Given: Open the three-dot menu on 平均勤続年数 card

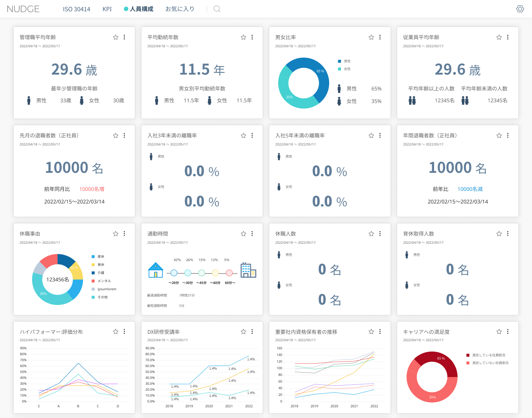Looking at the screenshot, I should pyautogui.click(x=252, y=37).
